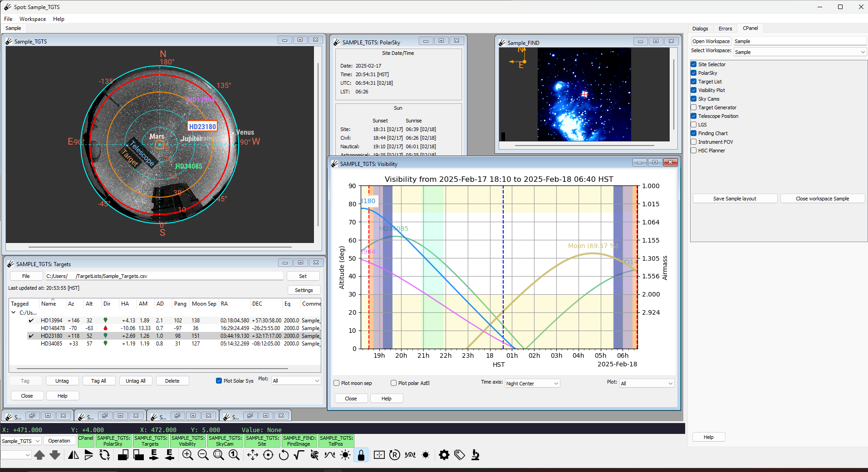
Task: Select the Sample workspace tab
Action: click(x=13, y=28)
